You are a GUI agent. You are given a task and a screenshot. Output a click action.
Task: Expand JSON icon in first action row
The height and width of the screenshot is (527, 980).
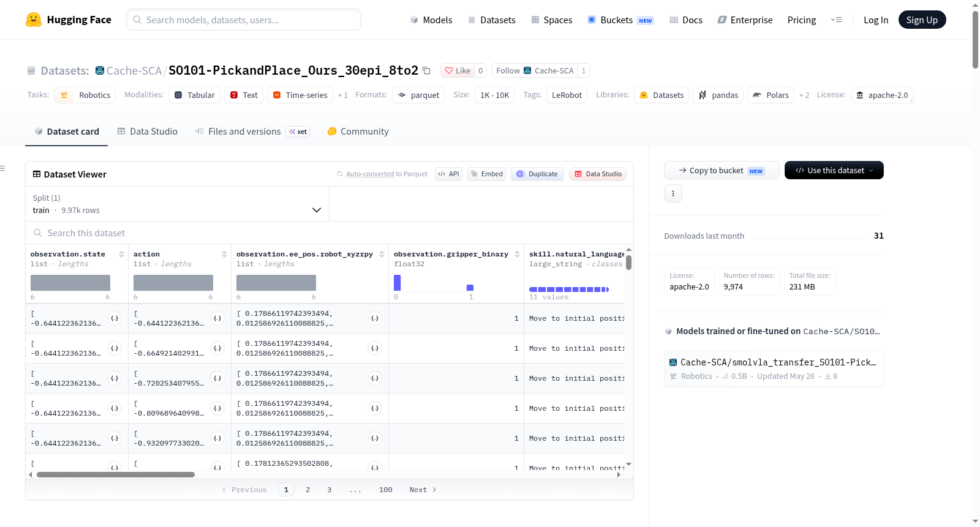[x=217, y=318]
